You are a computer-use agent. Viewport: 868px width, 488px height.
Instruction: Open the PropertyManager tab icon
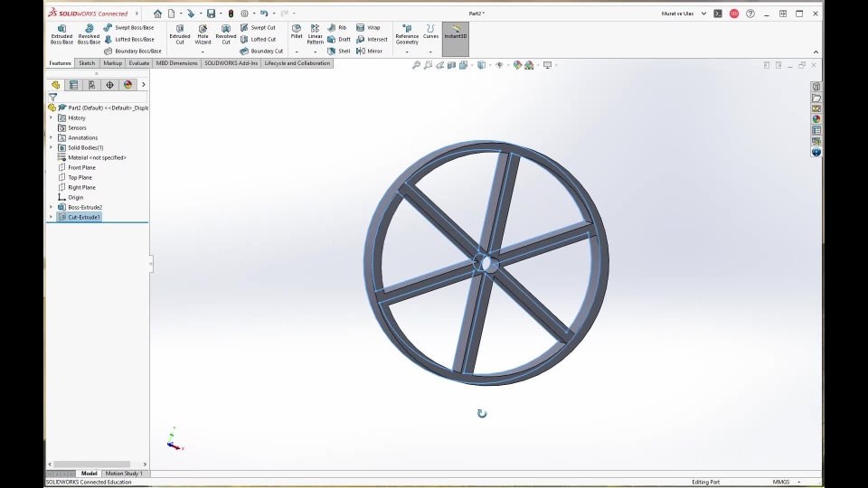pos(73,85)
